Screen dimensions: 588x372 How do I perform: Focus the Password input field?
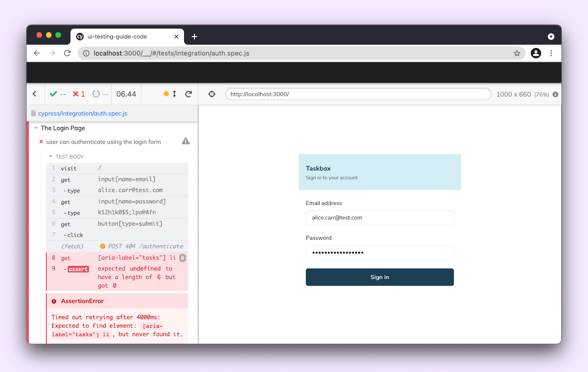[379, 253]
